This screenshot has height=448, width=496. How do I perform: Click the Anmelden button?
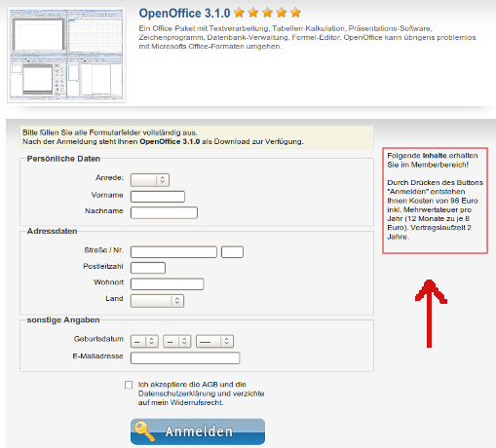point(198,431)
